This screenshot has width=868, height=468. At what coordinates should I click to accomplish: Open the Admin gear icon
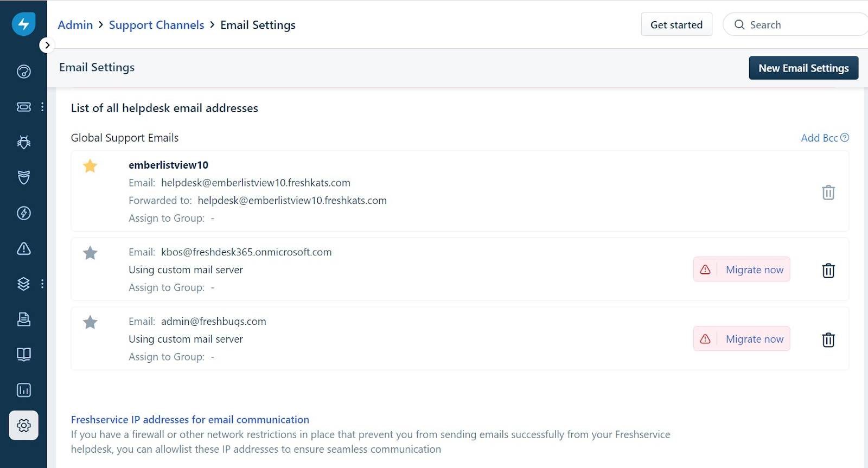coord(23,425)
